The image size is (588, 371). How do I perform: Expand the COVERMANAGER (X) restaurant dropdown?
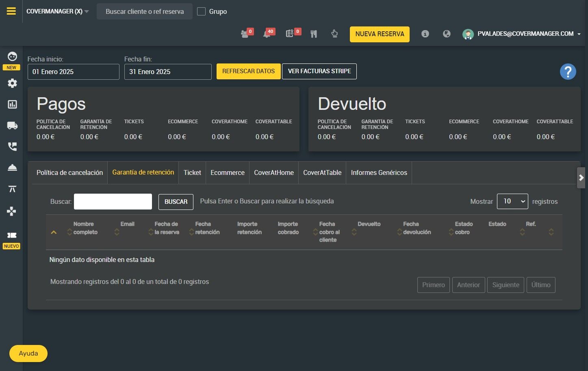click(x=57, y=11)
